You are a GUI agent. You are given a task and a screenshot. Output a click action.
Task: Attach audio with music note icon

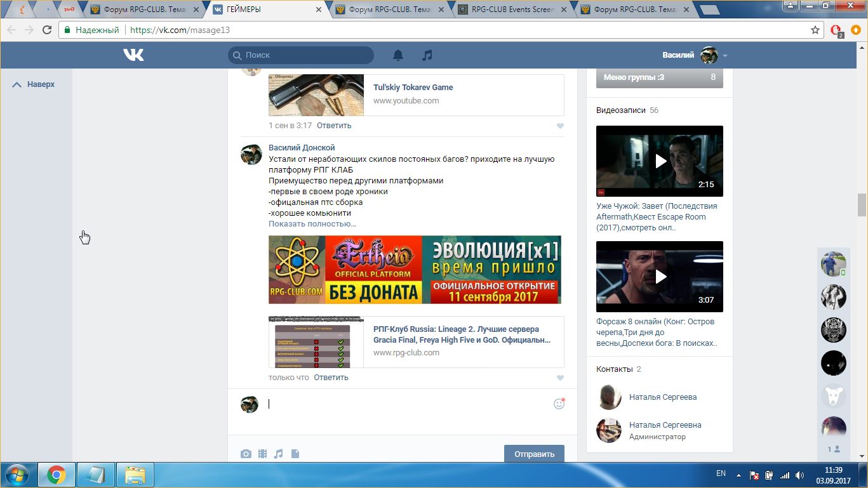278,454
